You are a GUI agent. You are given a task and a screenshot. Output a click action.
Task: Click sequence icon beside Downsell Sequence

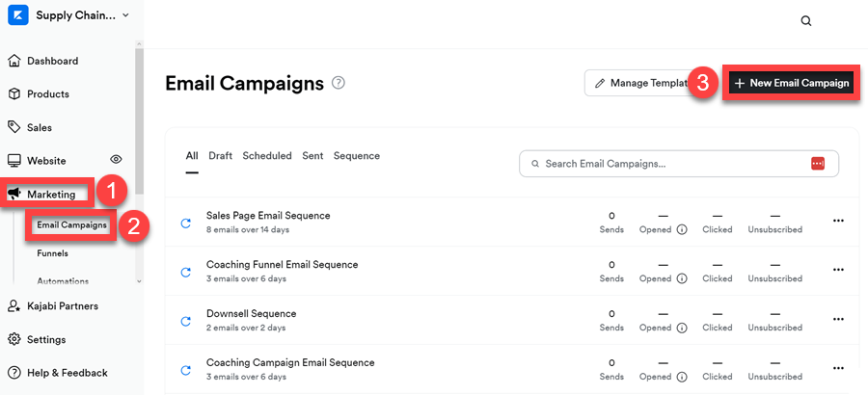pyautogui.click(x=186, y=322)
